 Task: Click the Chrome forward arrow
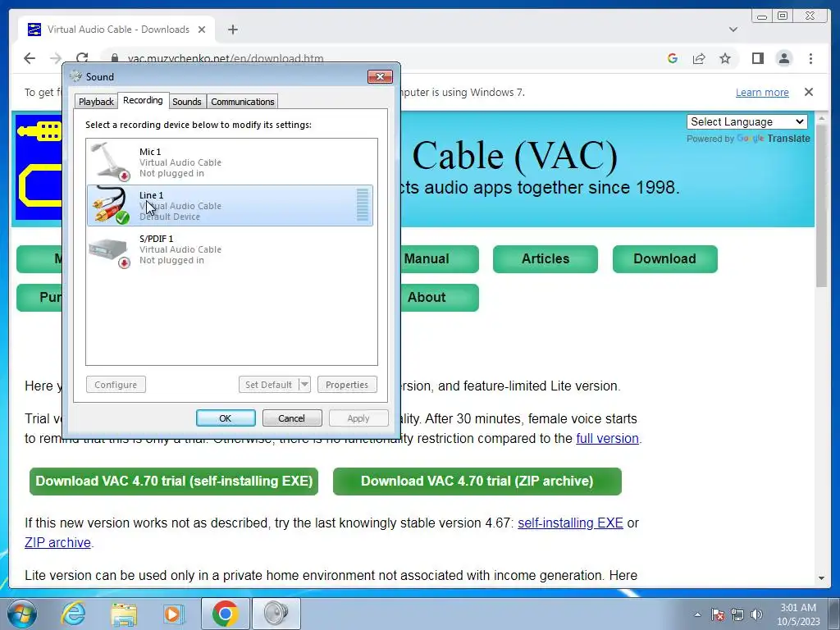[x=56, y=58]
